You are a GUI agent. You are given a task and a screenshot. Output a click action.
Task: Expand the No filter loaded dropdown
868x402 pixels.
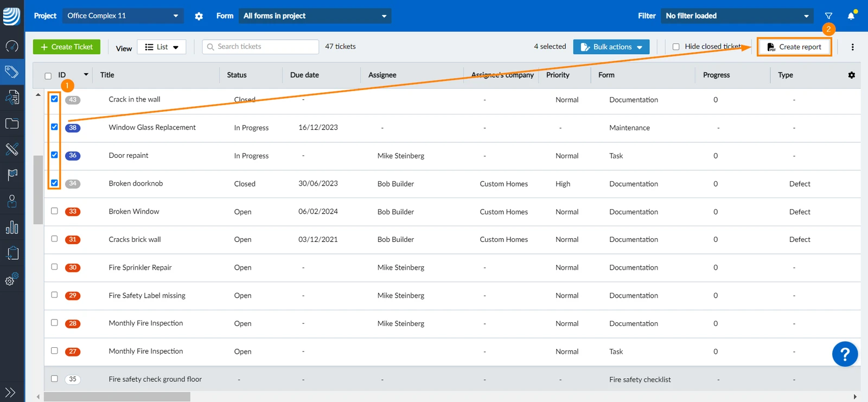737,16
